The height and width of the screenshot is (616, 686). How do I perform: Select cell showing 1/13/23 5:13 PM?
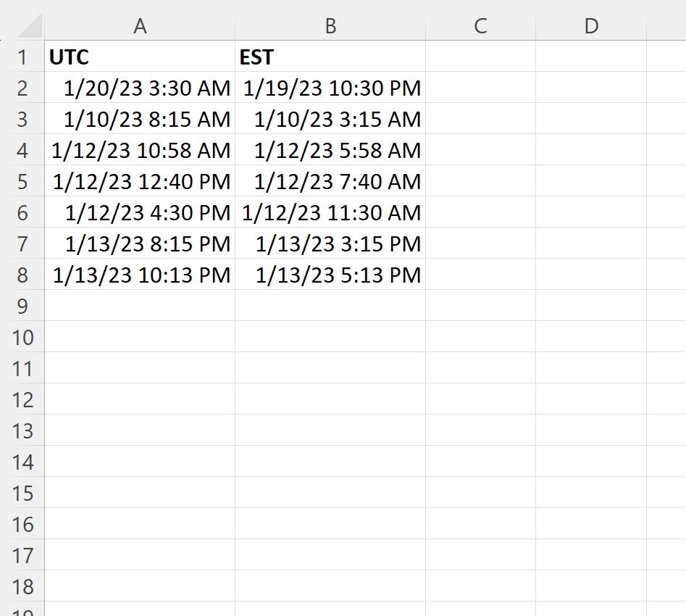pyautogui.click(x=330, y=275)
